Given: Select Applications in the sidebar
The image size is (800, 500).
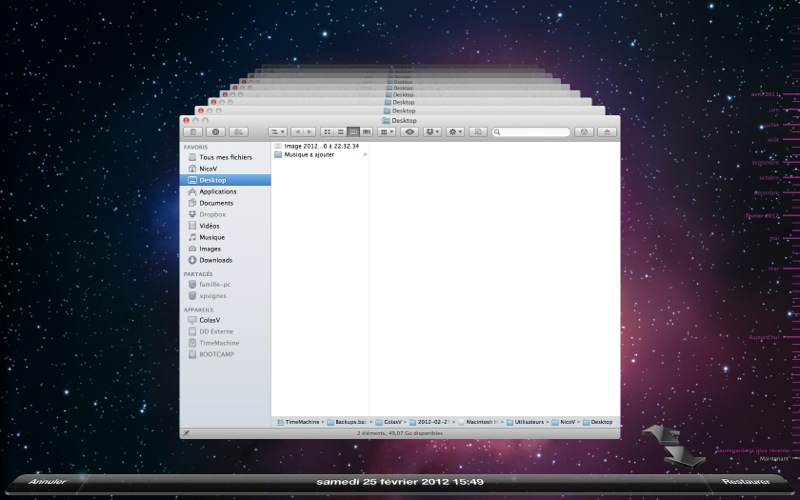Looking at the screenshot, I should [x=217, y=191].
